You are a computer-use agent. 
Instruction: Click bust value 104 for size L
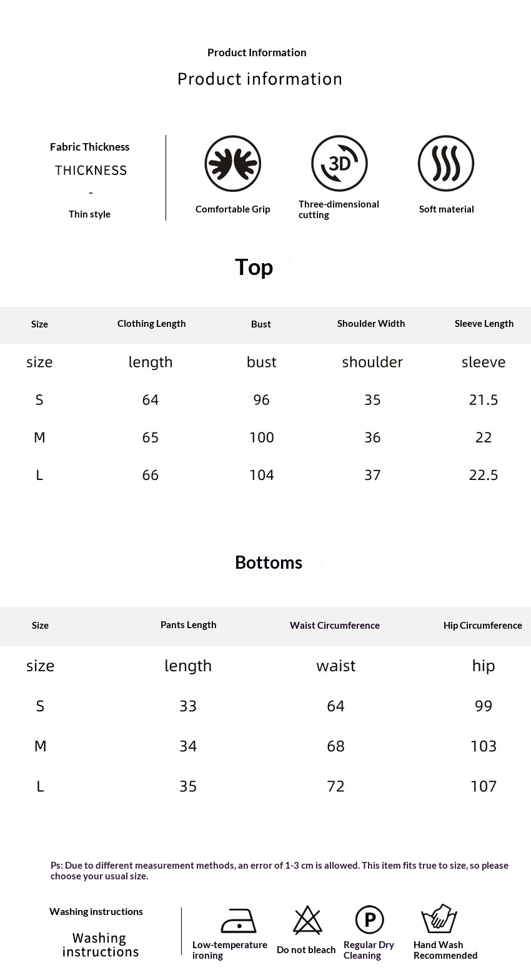coord(262,475)
